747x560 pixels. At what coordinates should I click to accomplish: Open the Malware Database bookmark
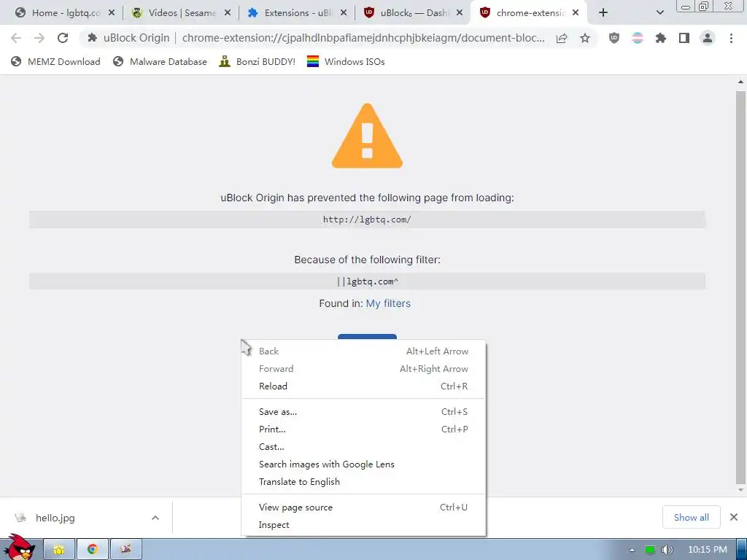click(160, 62)
